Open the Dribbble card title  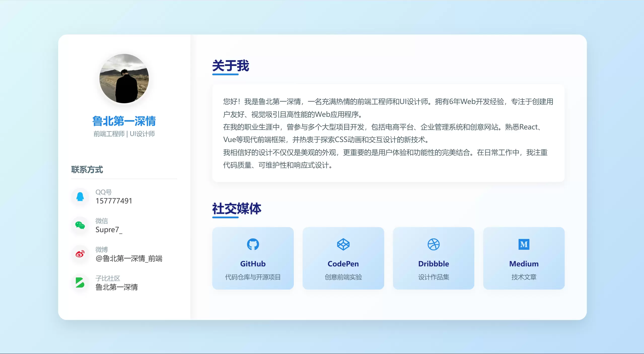[x=434, y=264]
